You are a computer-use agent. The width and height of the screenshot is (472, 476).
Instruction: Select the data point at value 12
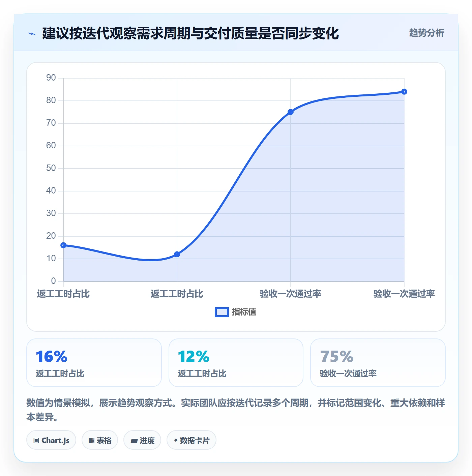pyautogui.click(x=177, y=254)
